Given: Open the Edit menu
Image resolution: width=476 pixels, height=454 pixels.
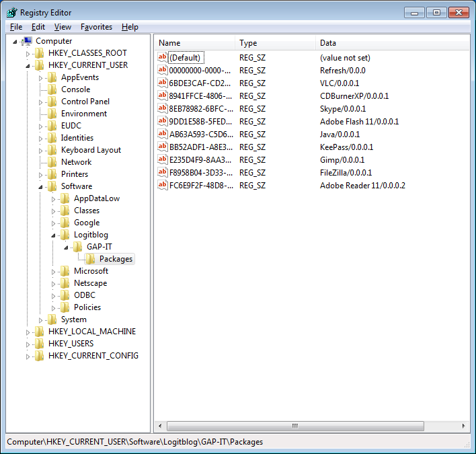Looking at the screenshot, I should [x=38, y=27].
